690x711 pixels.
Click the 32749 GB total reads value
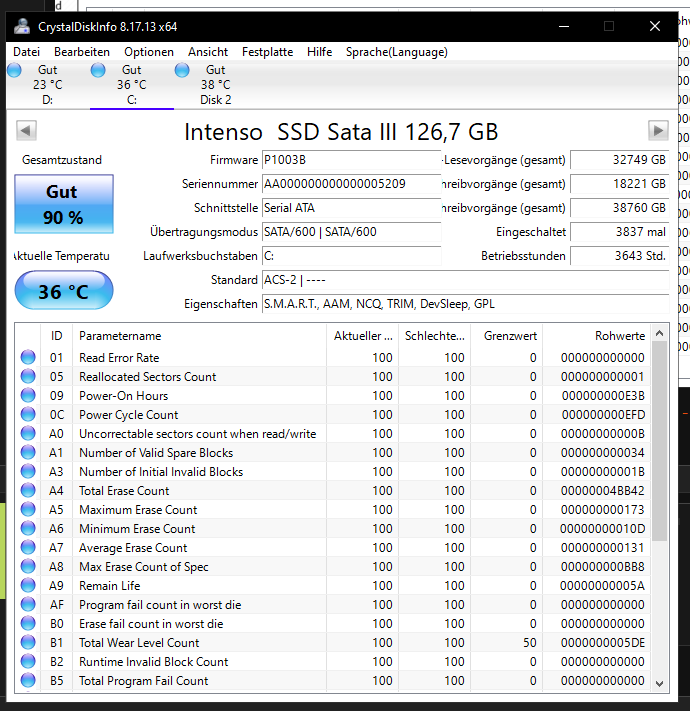click(x=619, y=160)
